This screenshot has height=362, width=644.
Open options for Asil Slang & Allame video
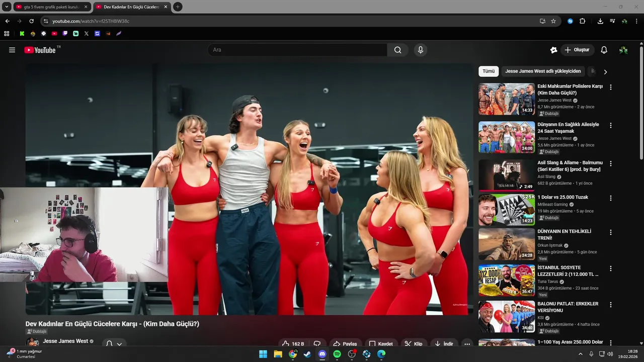click(611, 163)
